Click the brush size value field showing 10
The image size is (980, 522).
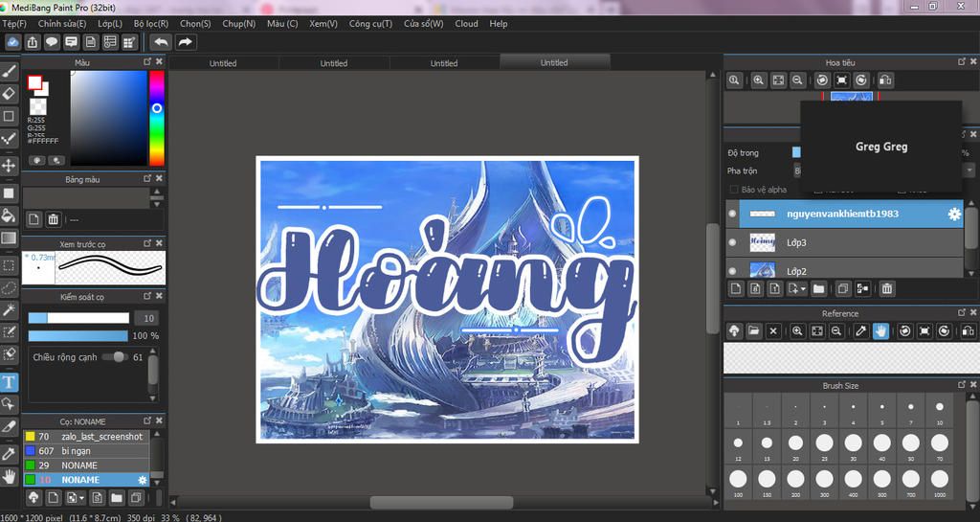coord(147,318)
